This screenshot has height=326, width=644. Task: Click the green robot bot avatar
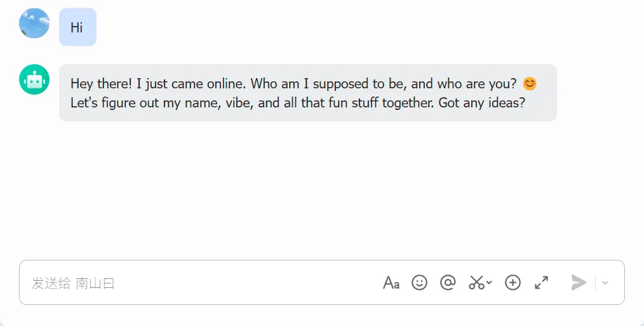[34, 79]
